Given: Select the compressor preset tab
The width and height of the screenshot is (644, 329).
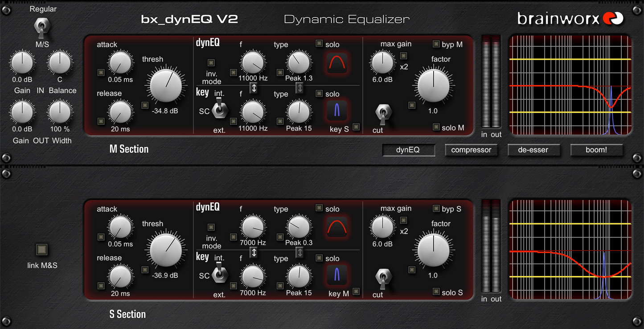Looking at the screenshot, I should coord(471,150).
